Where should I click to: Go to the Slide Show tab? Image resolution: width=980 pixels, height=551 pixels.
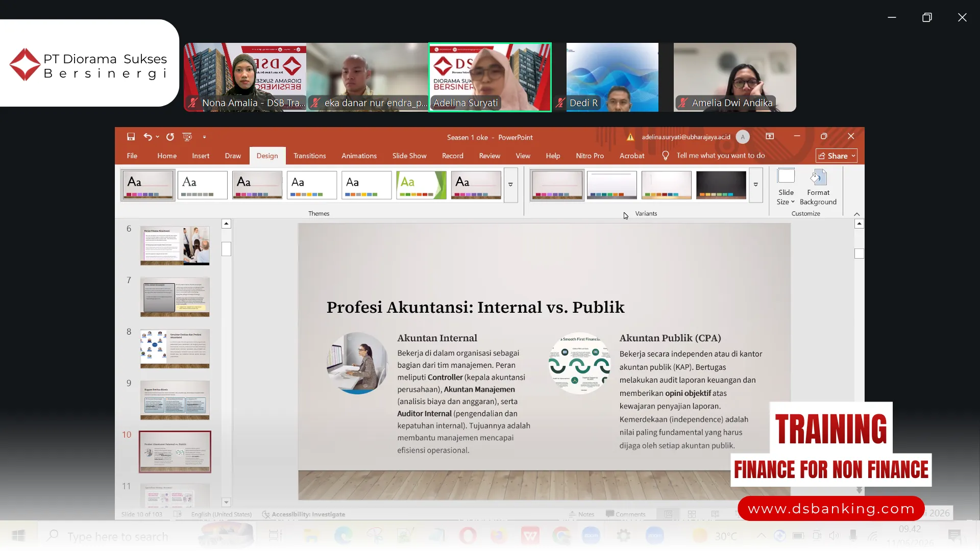409,156
